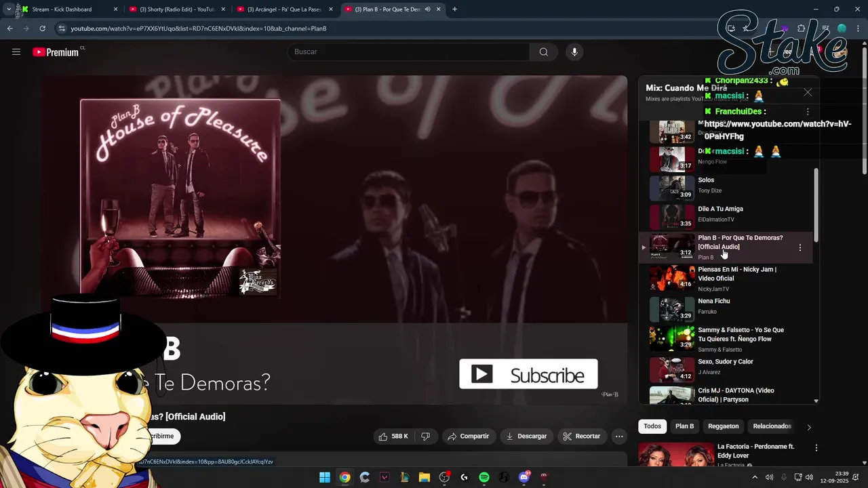
Task: Select the Plan B filter chip
Action: (684, 426)
